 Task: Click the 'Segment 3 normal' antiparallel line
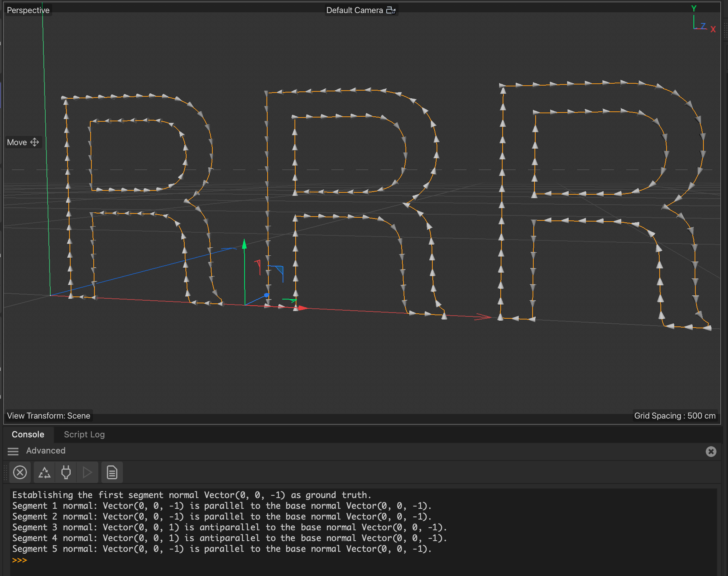pyautogui.click(x=230, y=527)
